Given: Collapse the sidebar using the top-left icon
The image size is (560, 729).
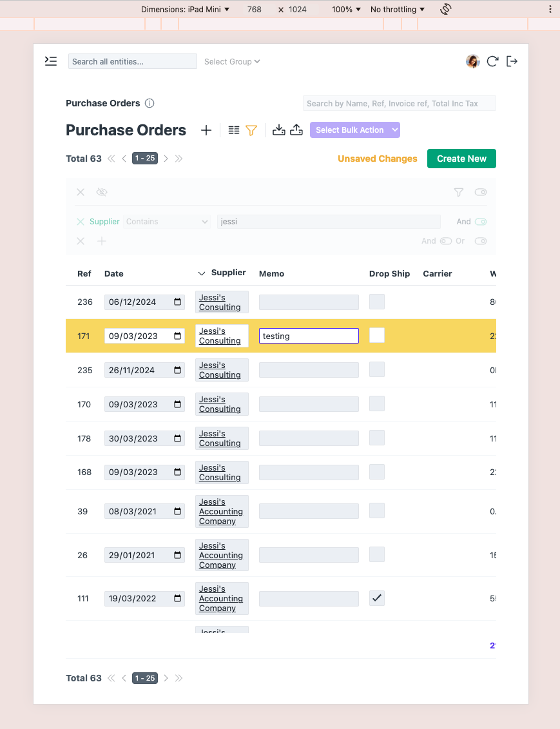Looking at the screenshot, I should 51,61.
